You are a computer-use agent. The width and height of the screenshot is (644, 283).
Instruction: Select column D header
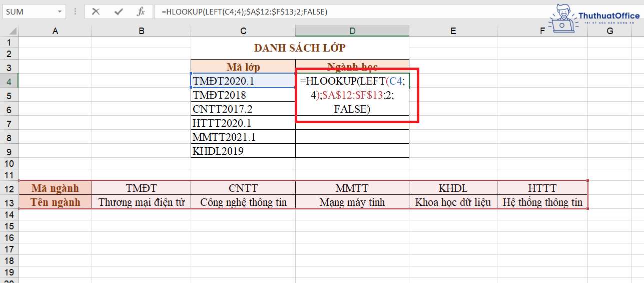(352, 31)
